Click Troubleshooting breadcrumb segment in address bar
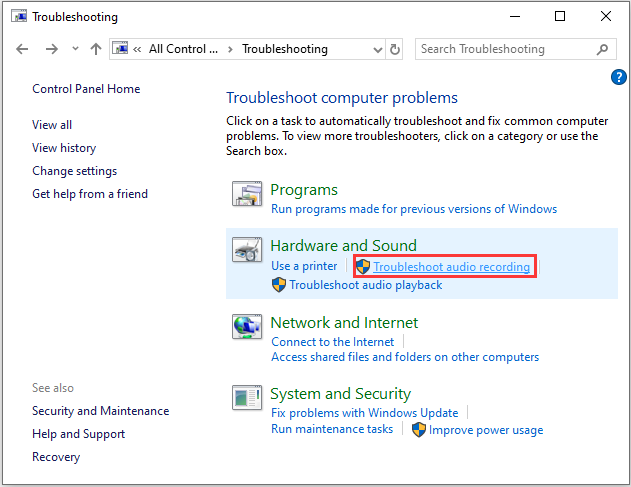This screenshot has height=487, width=631. point(285,49)
